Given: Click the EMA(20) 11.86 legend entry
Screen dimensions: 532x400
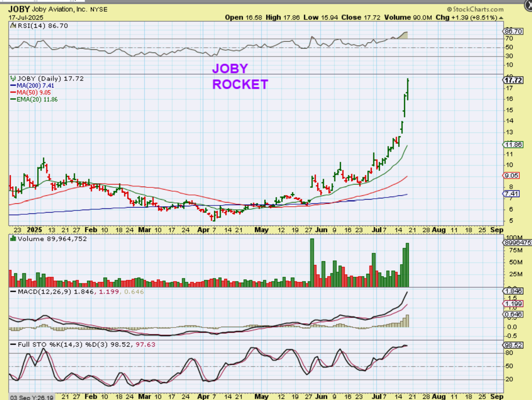Looking at the screenshot, I should (37, 99).
